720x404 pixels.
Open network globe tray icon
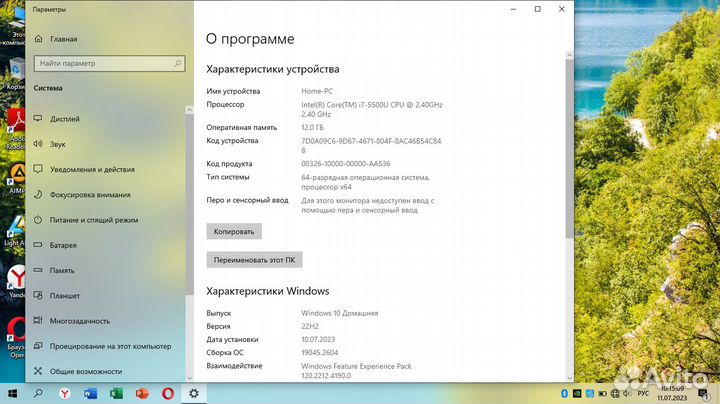pyautogui.click(x=615, y=393)
